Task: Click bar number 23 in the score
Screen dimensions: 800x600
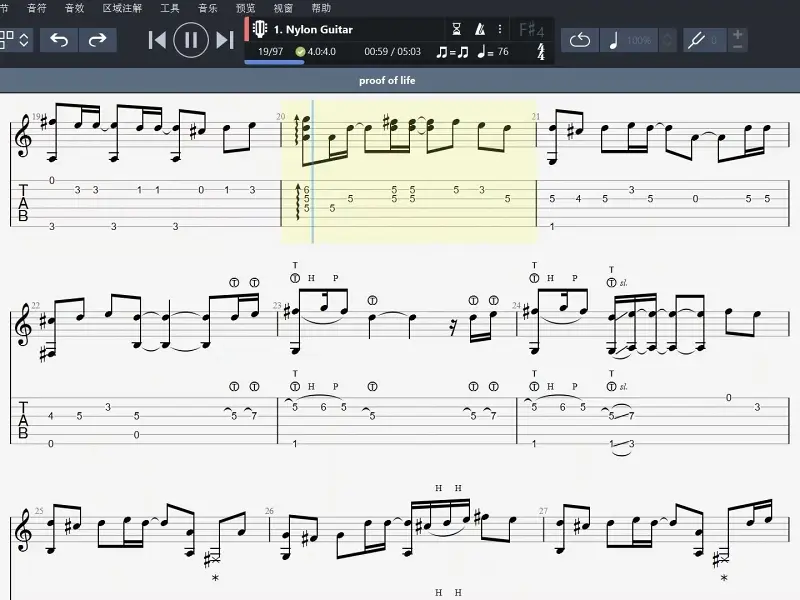Action: 277,306
